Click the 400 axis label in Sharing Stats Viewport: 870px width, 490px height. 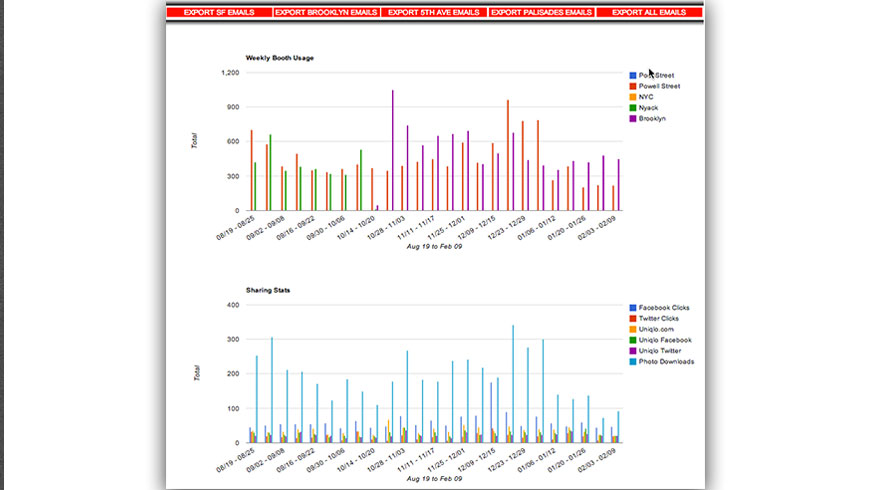coord(233,305)
